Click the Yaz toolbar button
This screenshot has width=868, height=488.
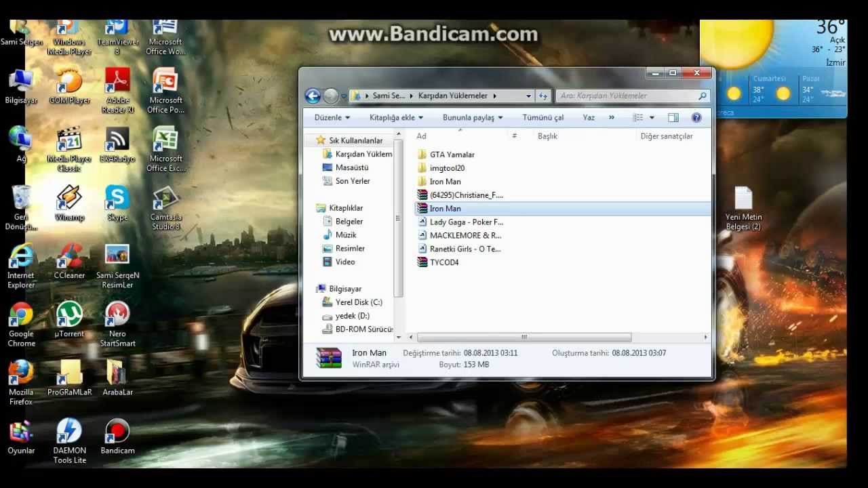point(589,117)
